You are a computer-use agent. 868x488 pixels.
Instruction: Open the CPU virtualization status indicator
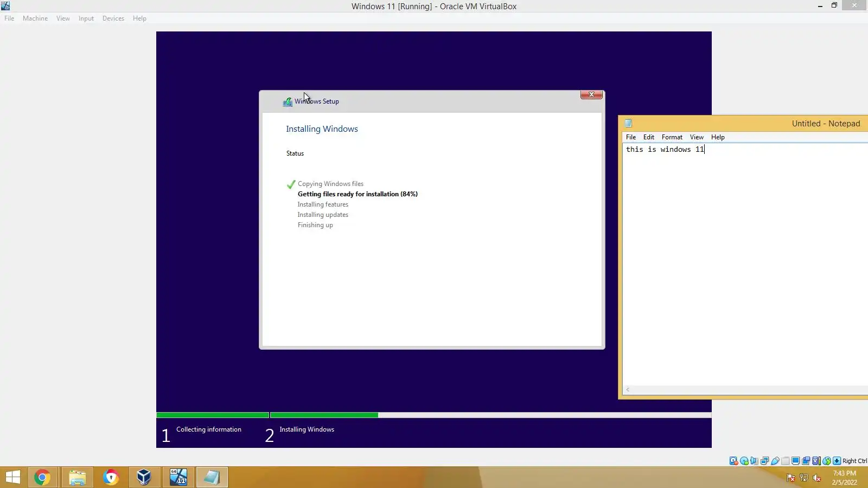click(816, 461)
